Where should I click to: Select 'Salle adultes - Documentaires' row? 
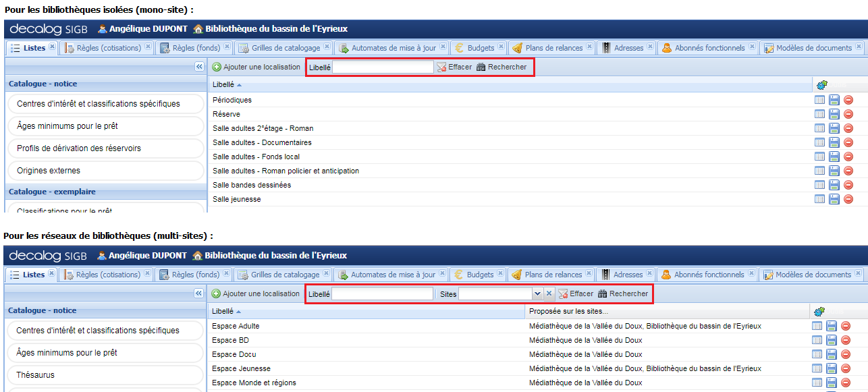[x=262, y=142]
